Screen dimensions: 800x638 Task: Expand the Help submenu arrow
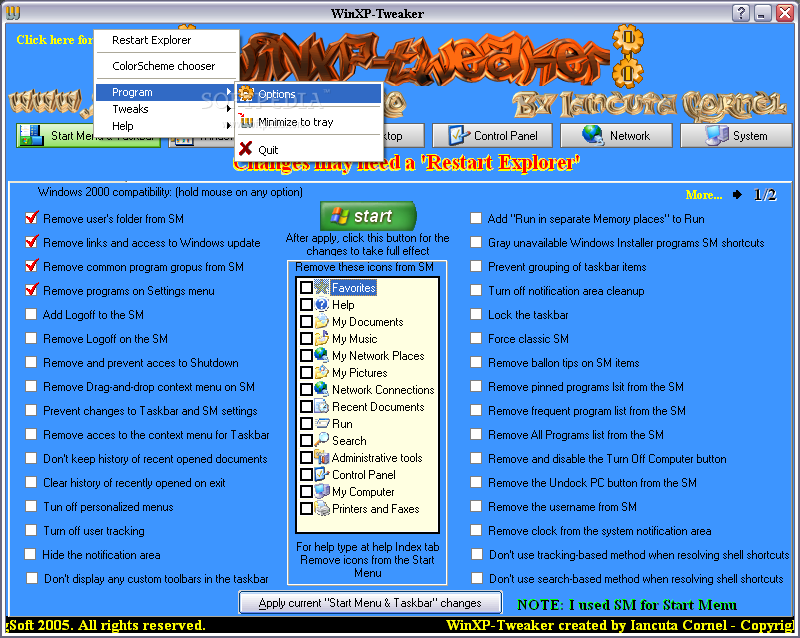(229, 126)
